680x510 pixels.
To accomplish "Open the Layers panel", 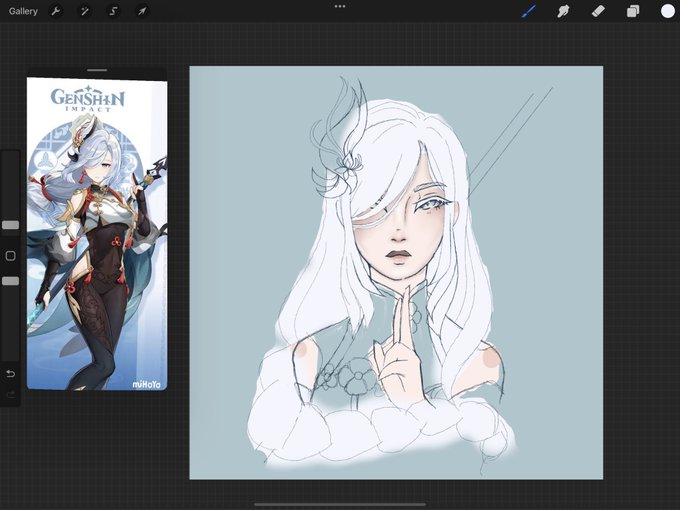I will click(x=633, y=11).
